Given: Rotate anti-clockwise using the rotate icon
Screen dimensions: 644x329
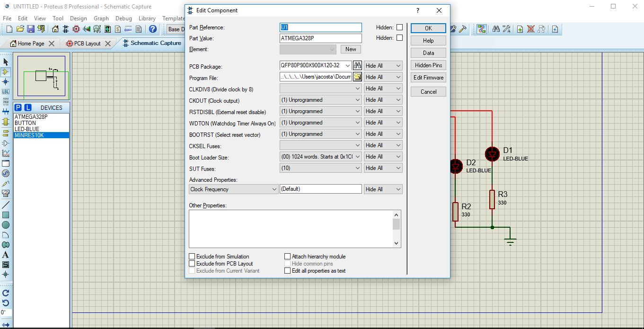Looking at the screenshot, I should (x=6, y=303).
